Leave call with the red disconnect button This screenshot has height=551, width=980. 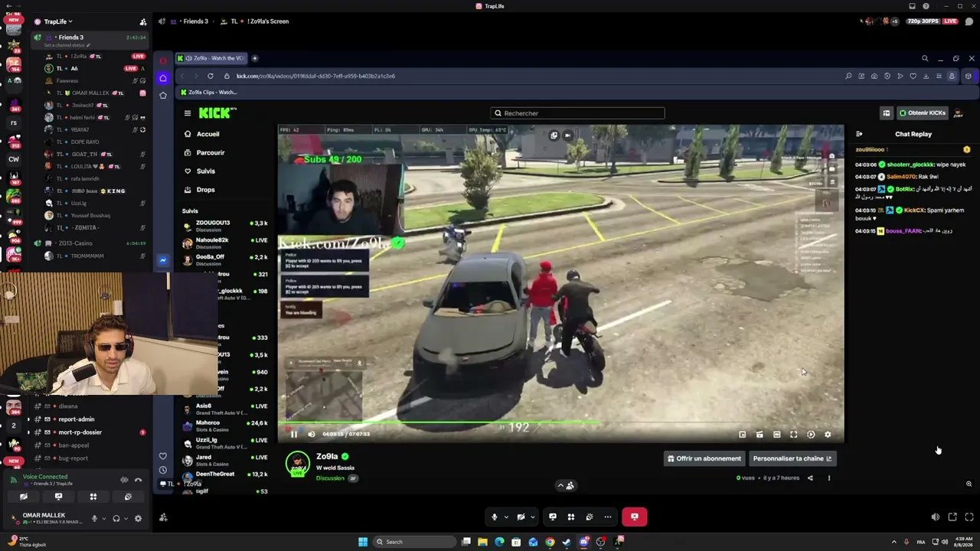click(634, 517)
